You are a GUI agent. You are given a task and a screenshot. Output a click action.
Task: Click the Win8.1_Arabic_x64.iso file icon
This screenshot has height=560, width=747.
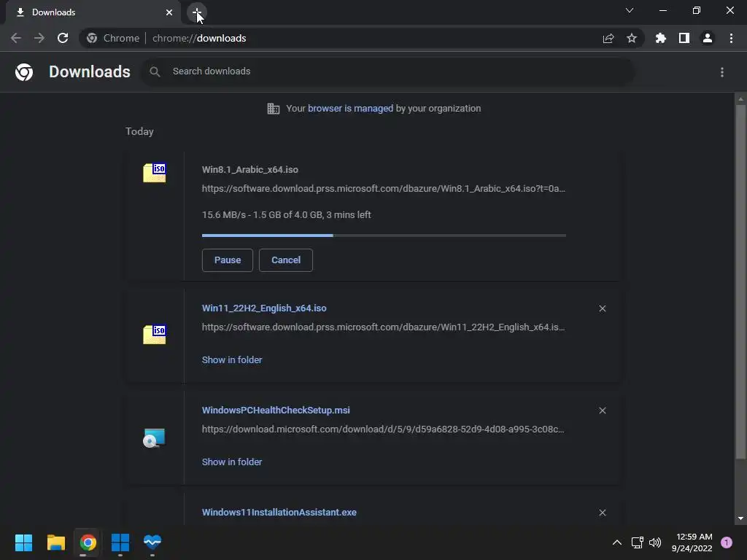pyautogui.click(x=155, y=172)
